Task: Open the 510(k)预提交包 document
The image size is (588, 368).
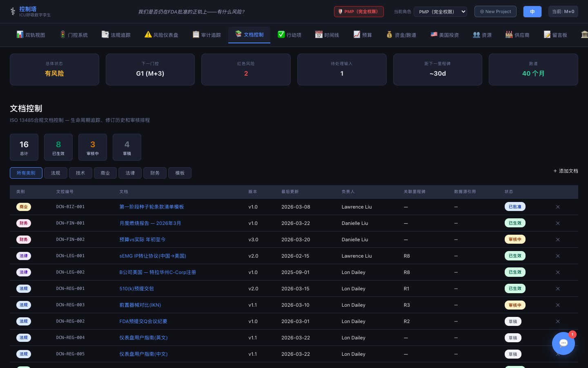Action: [136, 289]
